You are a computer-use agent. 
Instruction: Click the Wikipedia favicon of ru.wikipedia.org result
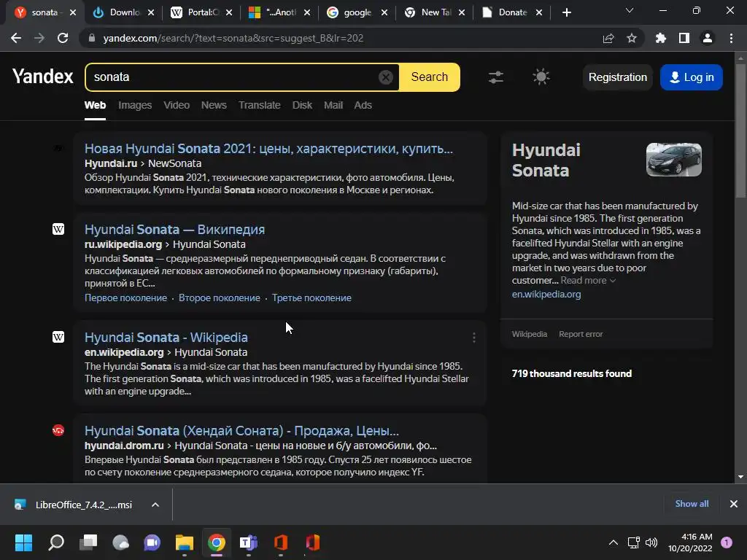click(x=58, y=230)
